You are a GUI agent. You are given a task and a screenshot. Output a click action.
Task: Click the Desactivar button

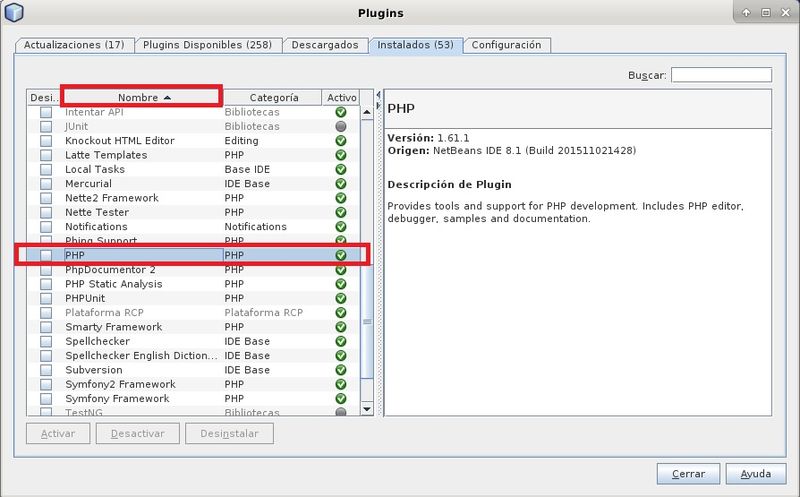click(x=138, y=433)
